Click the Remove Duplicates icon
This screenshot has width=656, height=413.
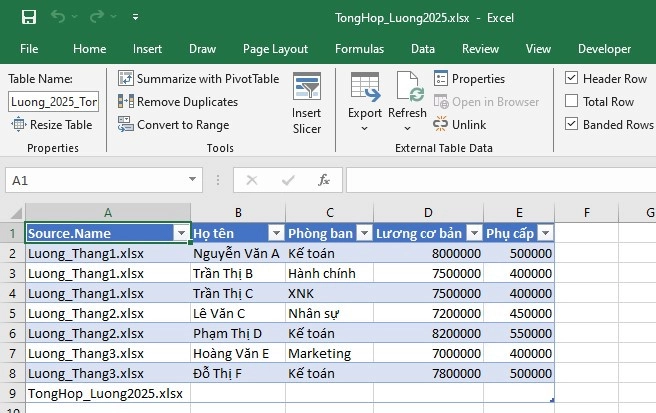coord(126,101)
